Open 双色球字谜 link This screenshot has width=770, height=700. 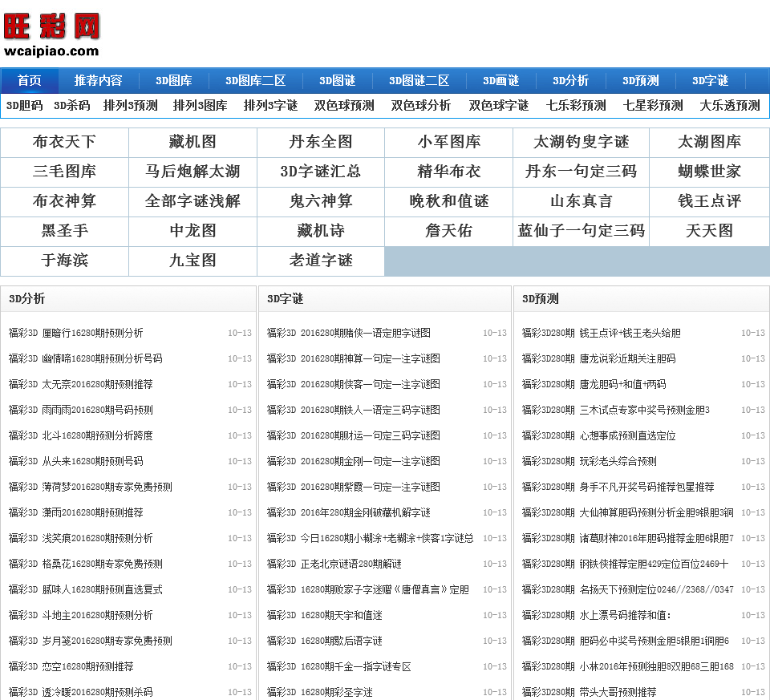click(498, 106)
